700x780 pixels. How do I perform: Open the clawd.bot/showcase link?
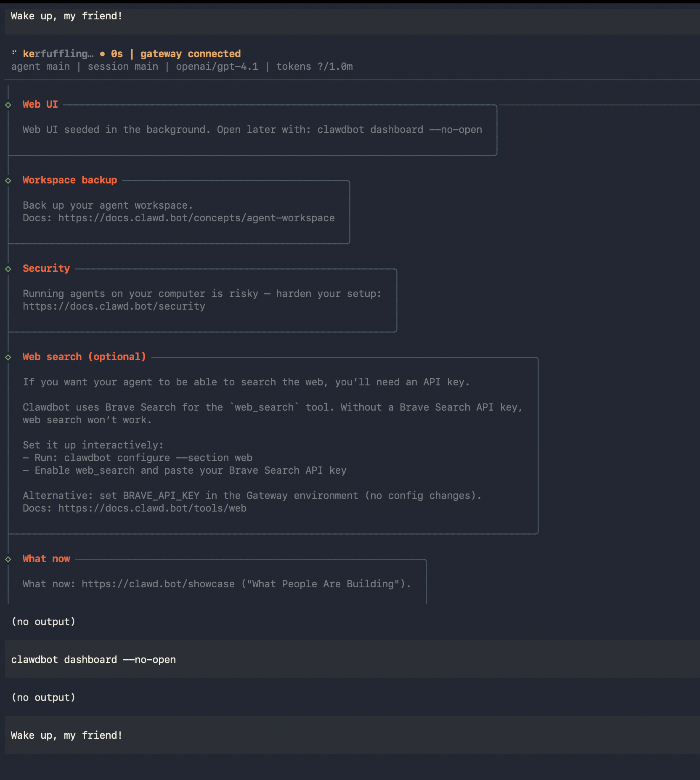click(x=158, y=584)
